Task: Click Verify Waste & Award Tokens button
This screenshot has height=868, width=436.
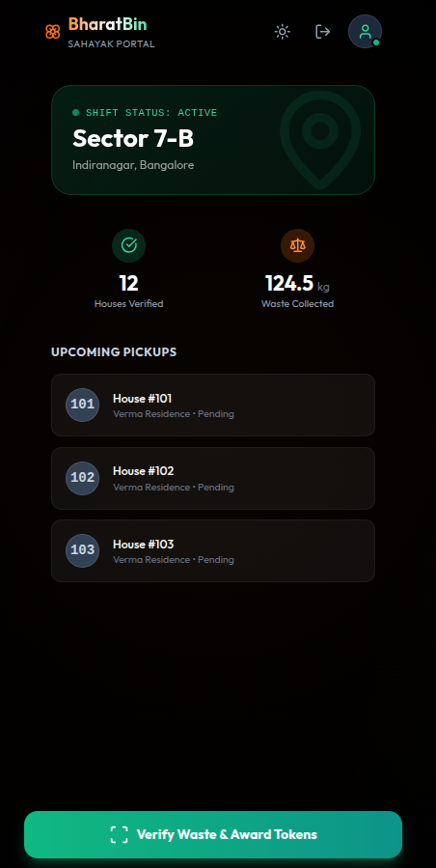Action: pyautogui.click(x=213, y=834)
